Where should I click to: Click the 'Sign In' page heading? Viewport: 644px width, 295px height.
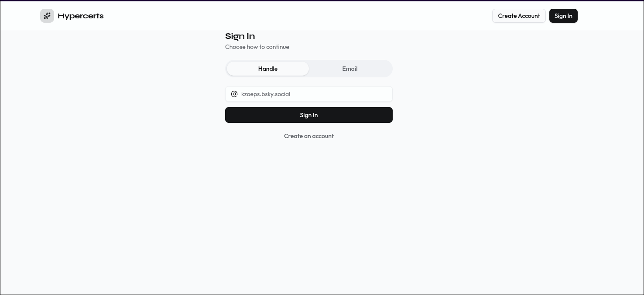tap(240, 36)
